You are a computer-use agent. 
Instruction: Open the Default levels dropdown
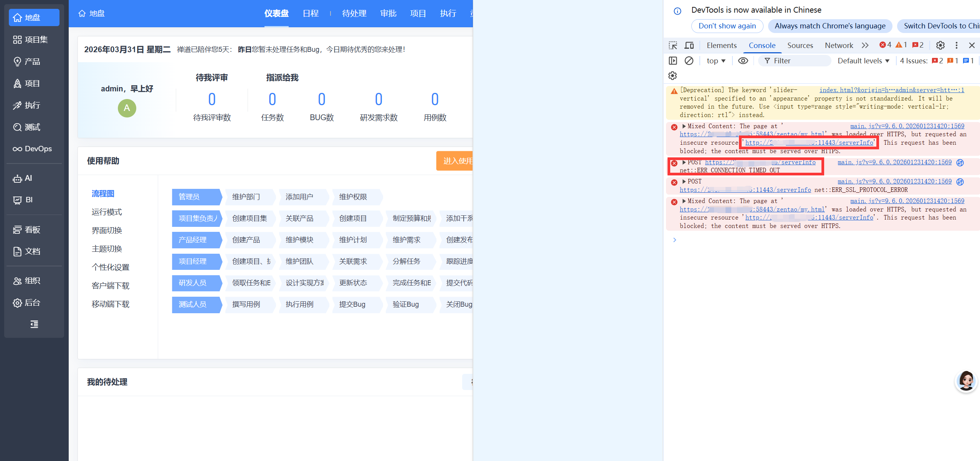tap(863, 61)
